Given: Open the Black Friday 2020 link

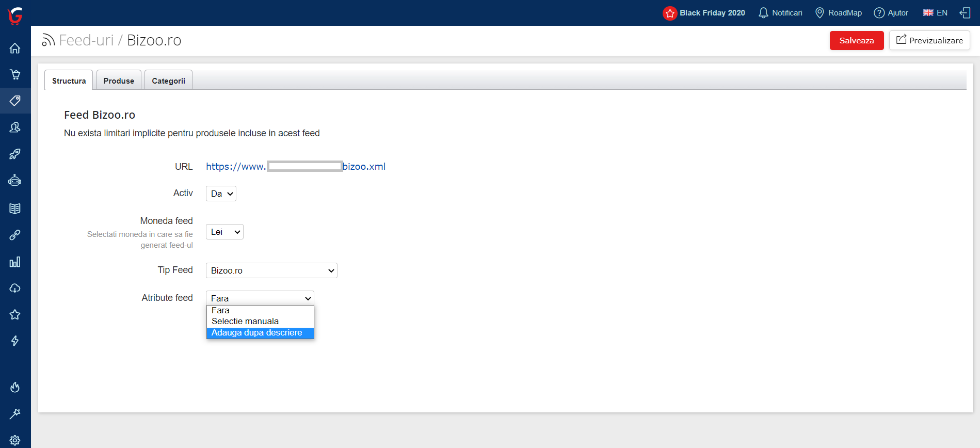Looking at the screenshot, I should (x=712, y=13).
